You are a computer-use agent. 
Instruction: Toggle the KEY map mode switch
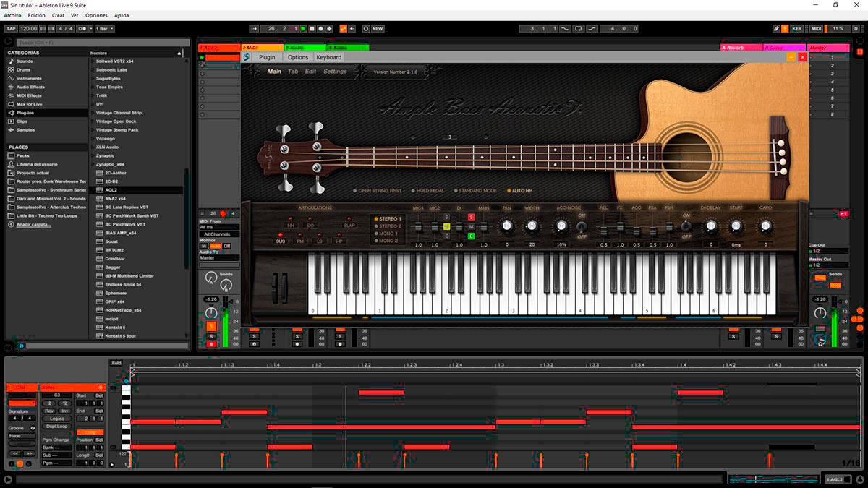[796, 28]
